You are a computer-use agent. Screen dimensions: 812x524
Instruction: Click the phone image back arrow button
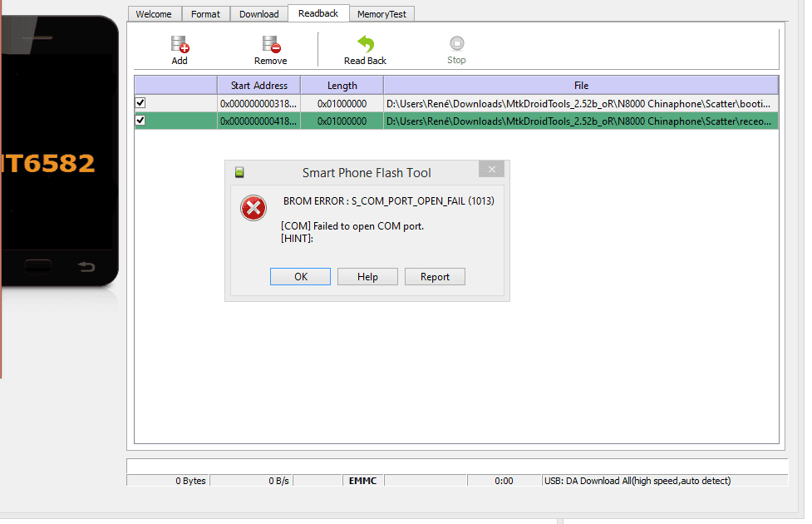pyautogui.click(x=86, y=266)
